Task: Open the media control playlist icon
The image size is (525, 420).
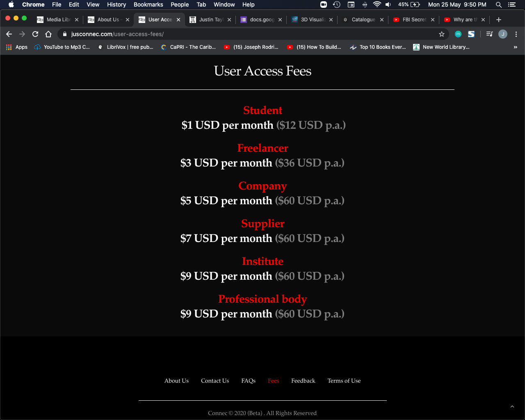Action: click(489, 34)
